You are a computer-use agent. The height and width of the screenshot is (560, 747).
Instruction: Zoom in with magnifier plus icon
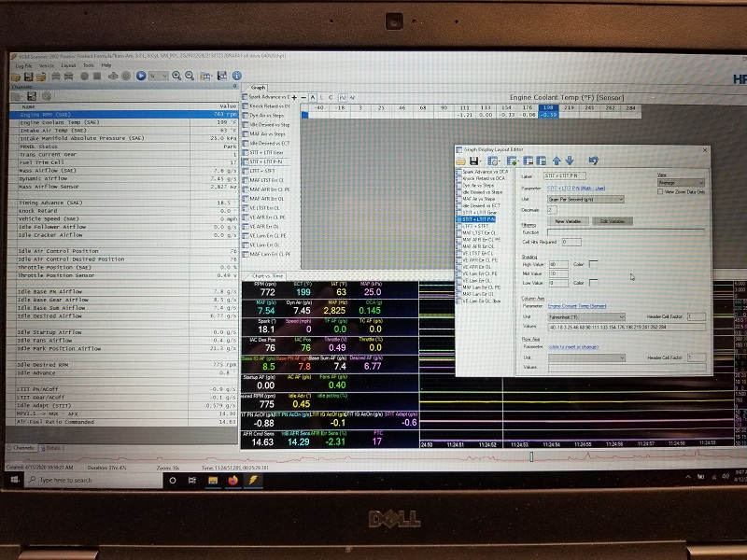tap(176, 76)
